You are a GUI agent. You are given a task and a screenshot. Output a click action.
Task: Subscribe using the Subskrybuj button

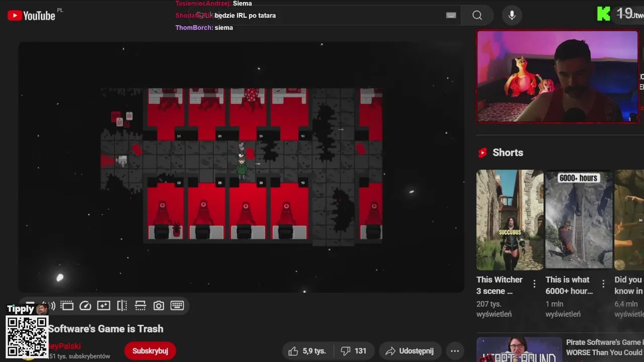[150, 351]
